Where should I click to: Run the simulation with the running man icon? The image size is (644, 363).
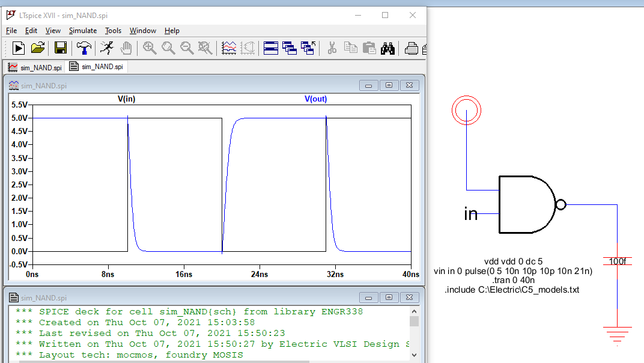coord(107,48)
